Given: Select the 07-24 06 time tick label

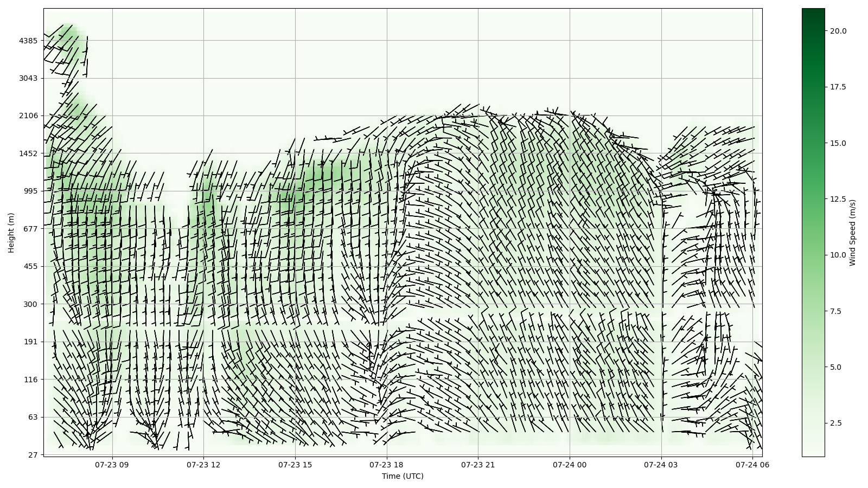Looking at the screenshot, I should [x=752, y=465].
